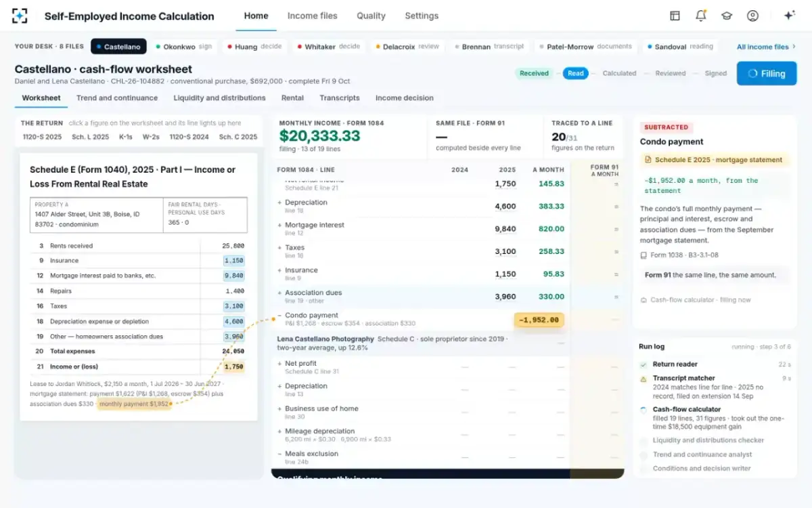Click the Association dues equals mark

[616, 297]
